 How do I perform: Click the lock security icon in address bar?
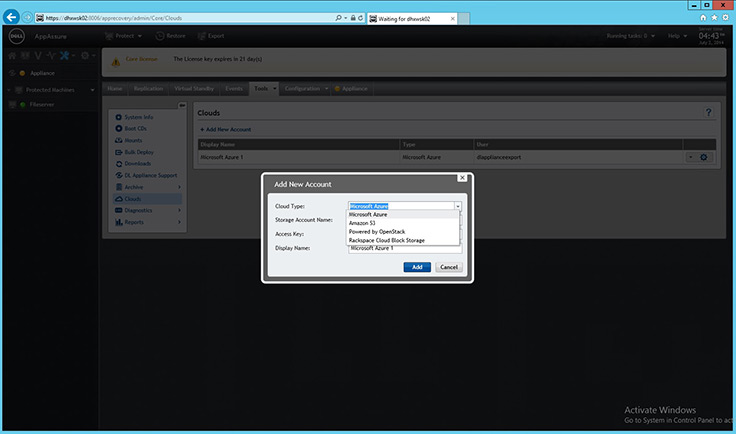[x=353, y=18]
